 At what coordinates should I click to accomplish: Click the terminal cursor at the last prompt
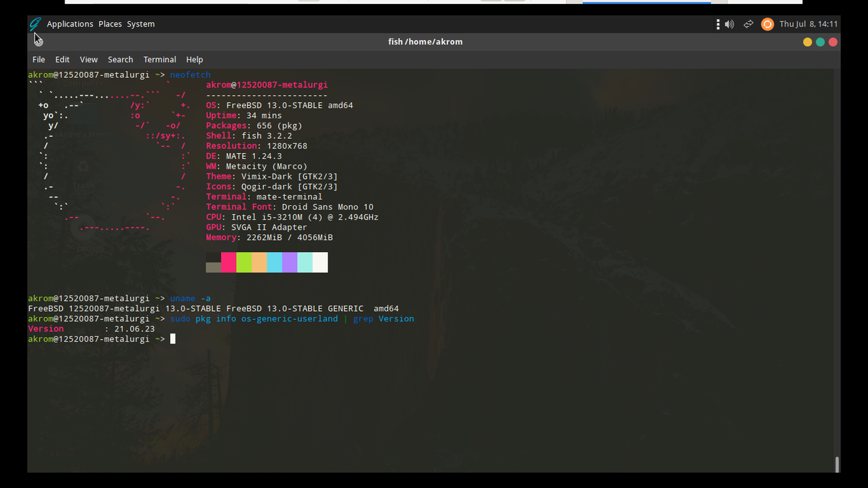pos(173,339)
